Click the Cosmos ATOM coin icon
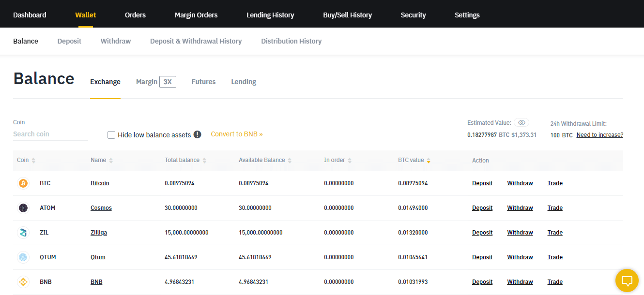 [x=23, y=208]
